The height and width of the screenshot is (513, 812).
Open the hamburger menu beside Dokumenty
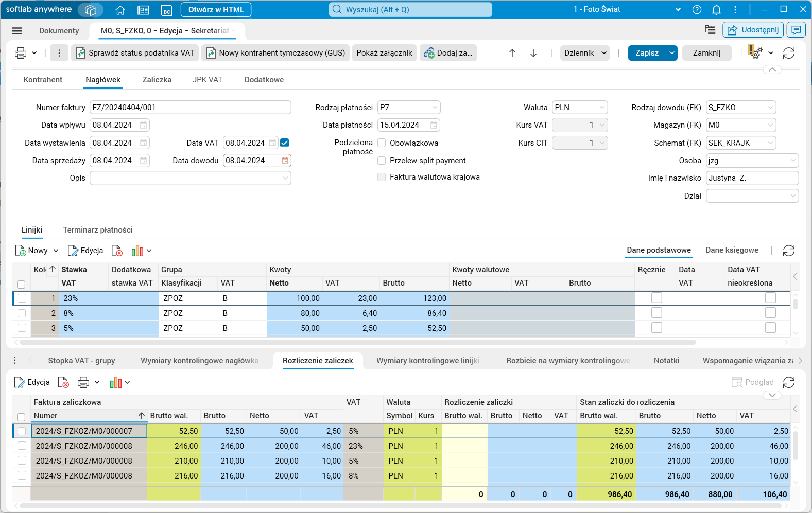(x=17, y=31)
